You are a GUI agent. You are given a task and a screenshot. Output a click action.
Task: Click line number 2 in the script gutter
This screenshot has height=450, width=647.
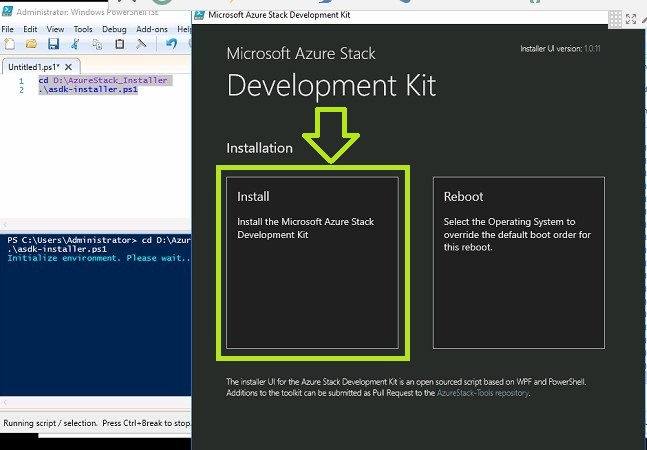[21, 90]
